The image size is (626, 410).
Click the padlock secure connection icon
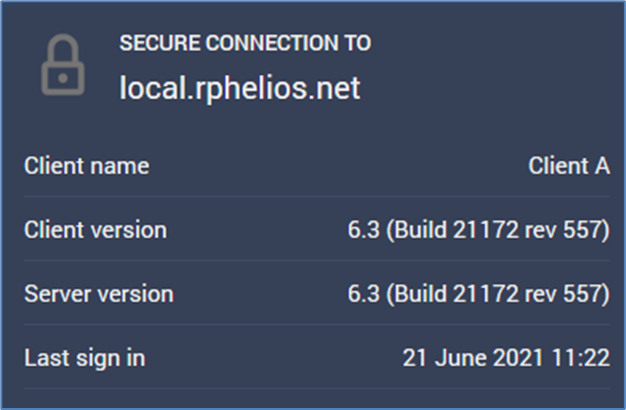click(x=62, y=64)
